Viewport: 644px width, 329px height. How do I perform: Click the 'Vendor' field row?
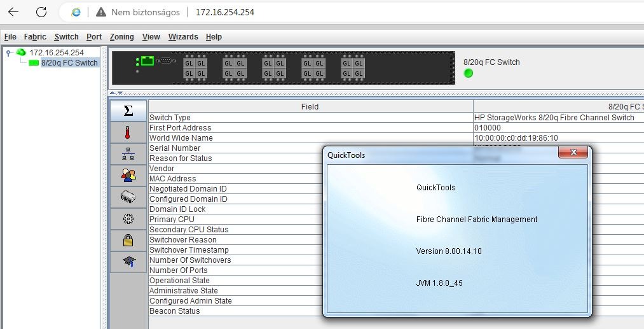click(236, 169)
